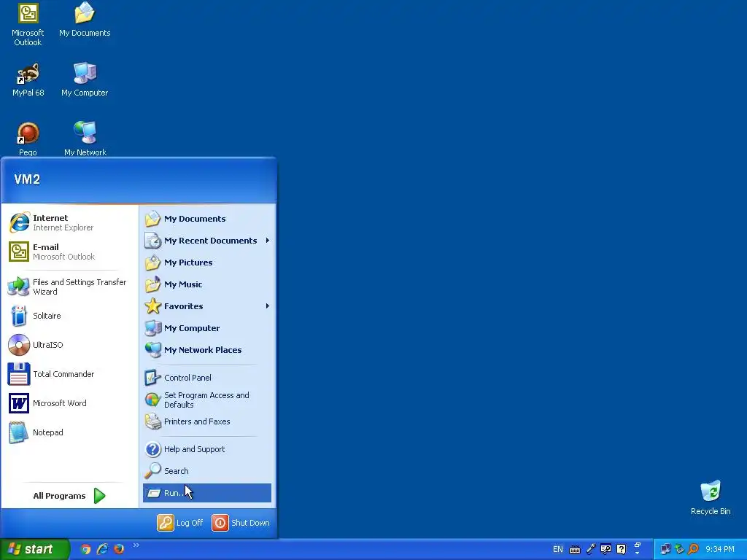Open My Documents in Start menu
747x560 pixels.
click(207, 219)
